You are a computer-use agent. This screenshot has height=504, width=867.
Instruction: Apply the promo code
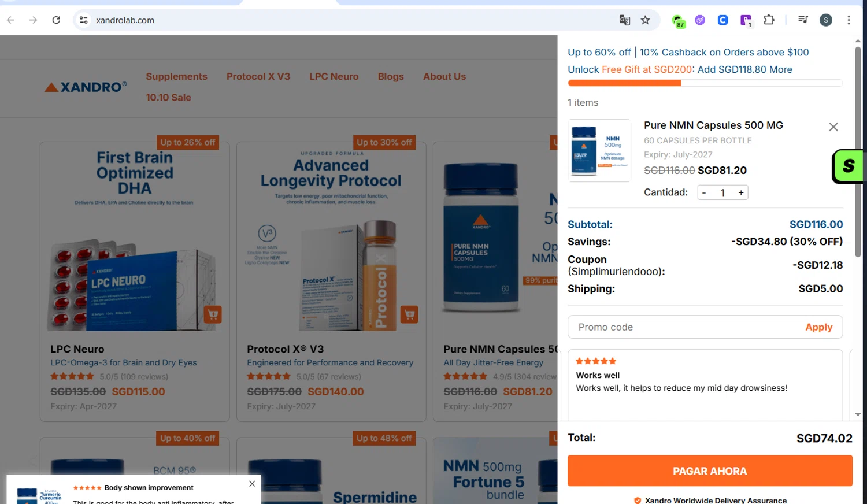click(x=819, y=327)
